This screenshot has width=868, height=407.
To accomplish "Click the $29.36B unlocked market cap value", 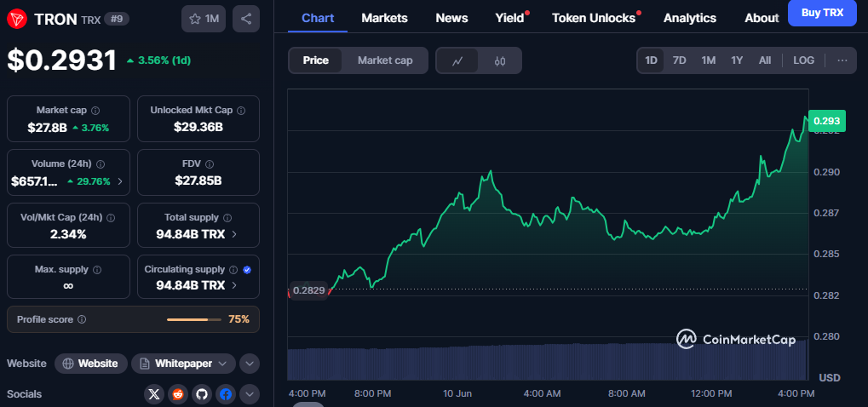I will pyautogui.click(x=198, y=127).
